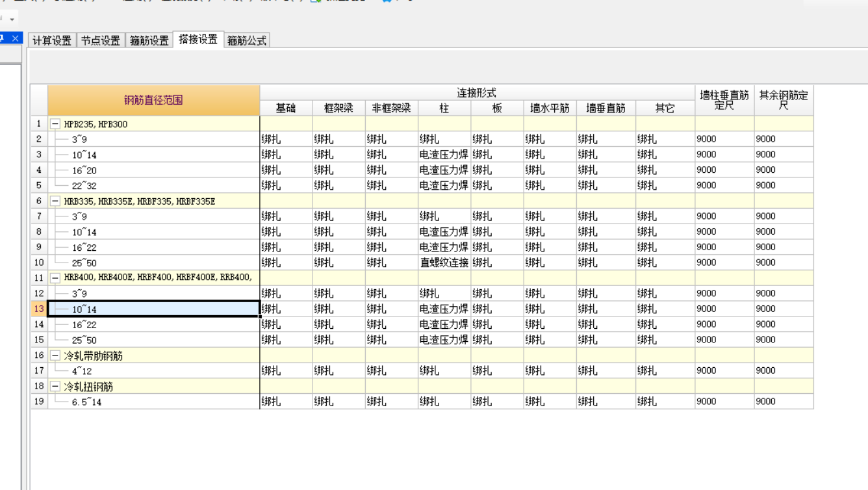Image resolution: width=868 pixels, height=490 pixels.
Task: Select the 22~32 diameter row
Action: [x=154, y=185]
